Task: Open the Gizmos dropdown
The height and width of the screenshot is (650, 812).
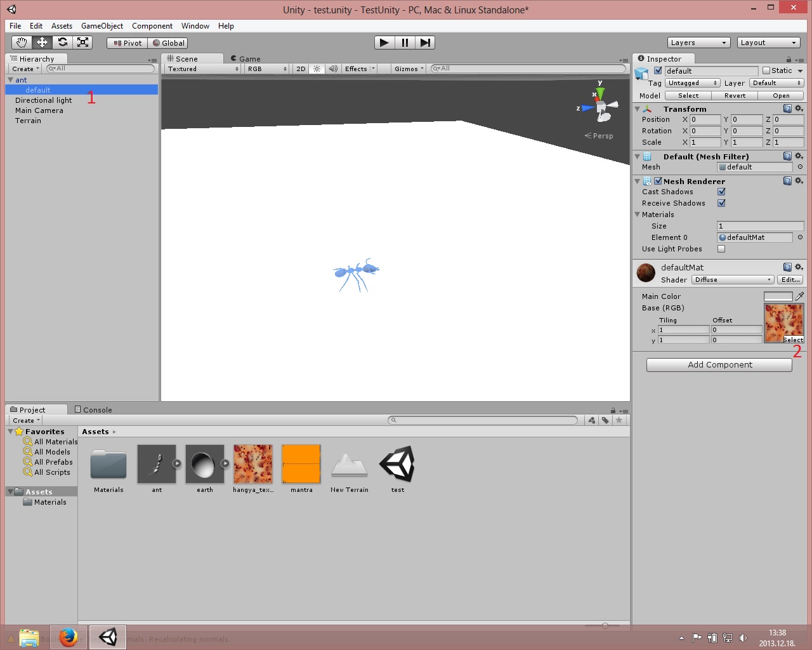Action: click(x=409, y=69)
